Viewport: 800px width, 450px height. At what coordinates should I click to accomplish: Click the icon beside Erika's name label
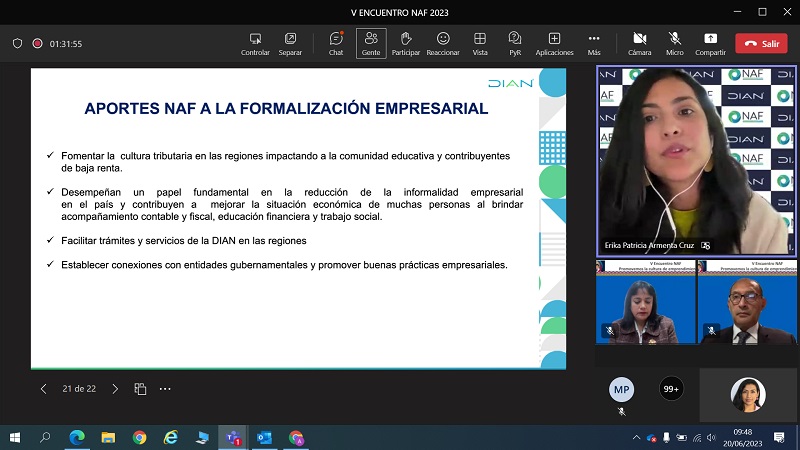[x=706, y=245]
